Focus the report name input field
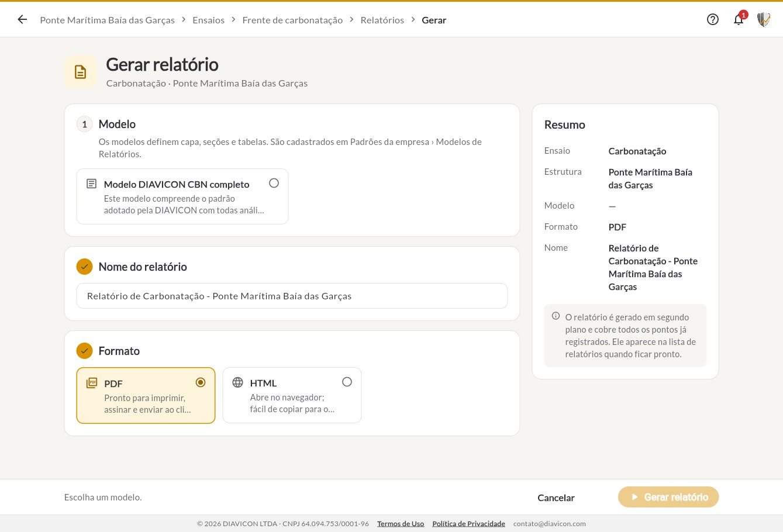783x532 pixels. (x=292, y=296)
